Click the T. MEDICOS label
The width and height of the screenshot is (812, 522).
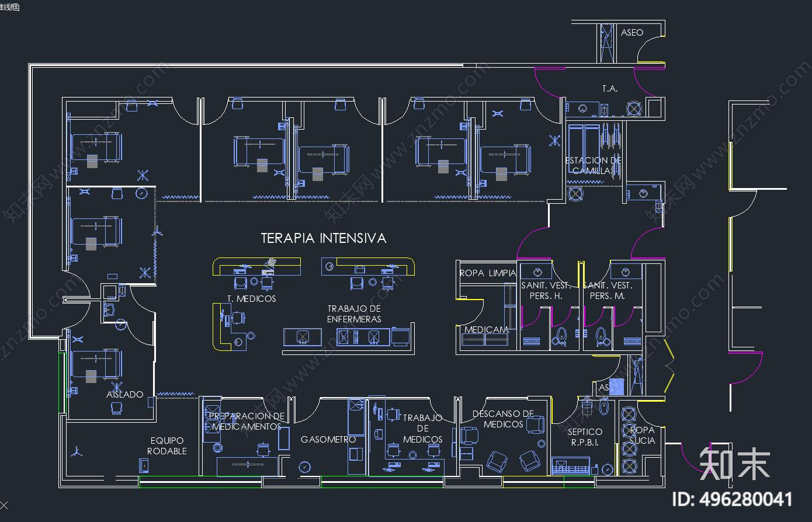point(252,298)
